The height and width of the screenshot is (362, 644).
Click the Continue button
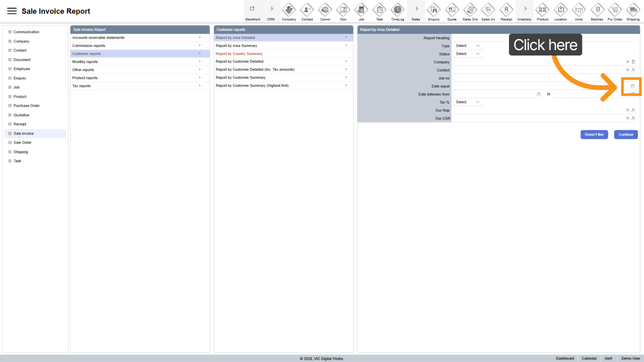point(626,134)
